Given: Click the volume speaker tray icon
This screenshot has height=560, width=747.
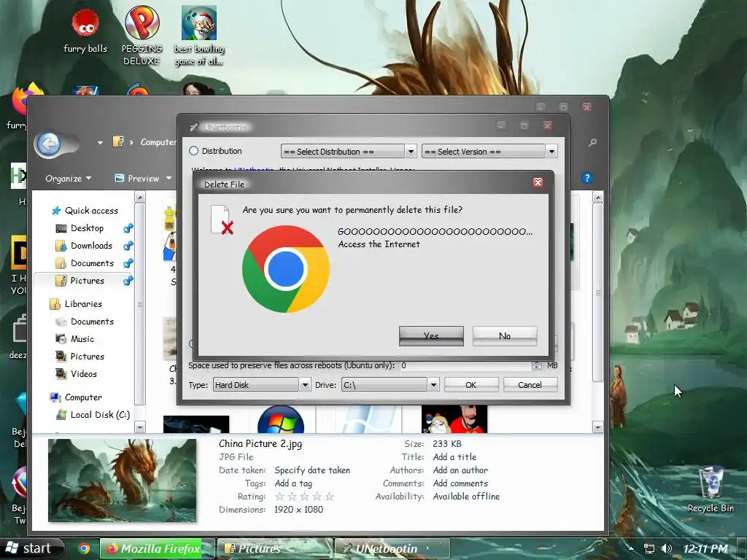Looking at the screenshot, I should click(667, 548).
